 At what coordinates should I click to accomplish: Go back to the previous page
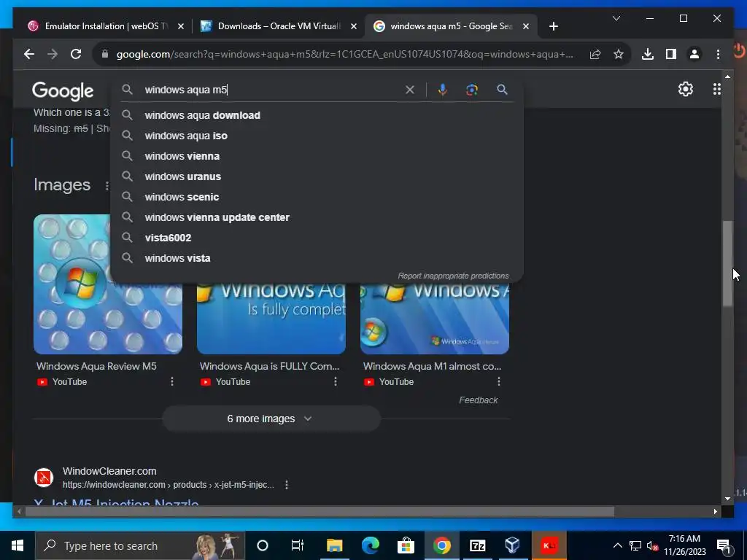pos(29,54)
